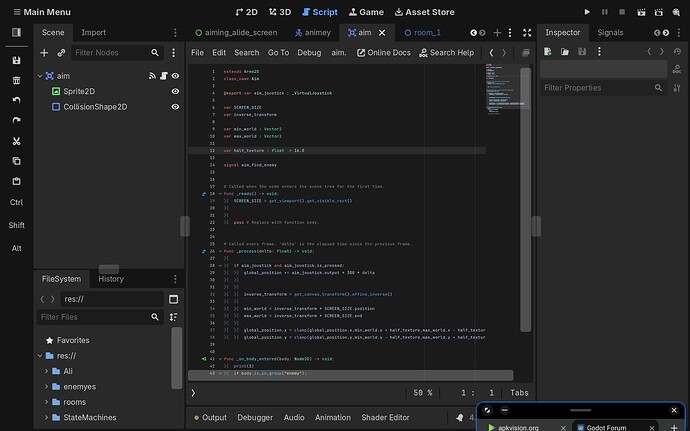Switch to the Import tab
Screen dimensions: 690x431
pos(93,32)
